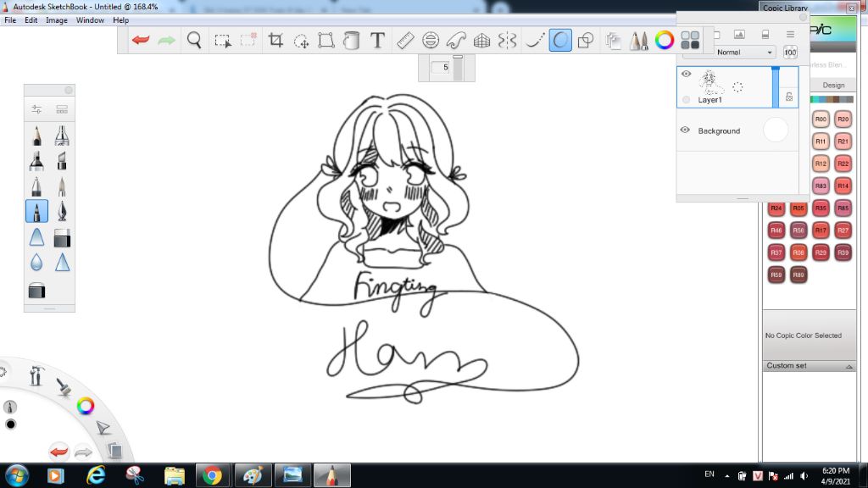Click the brush size value 5 box
This screenshot has height=488, width=868.
click(441, 68)
